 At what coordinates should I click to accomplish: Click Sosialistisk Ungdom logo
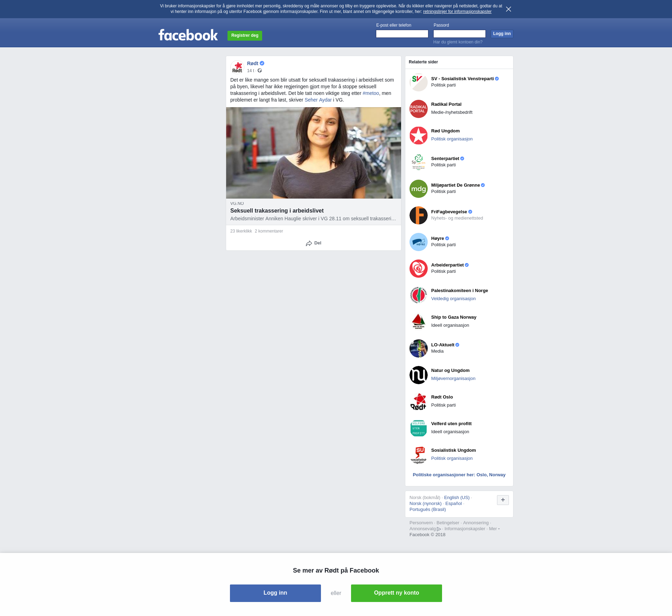pos(419,455)
